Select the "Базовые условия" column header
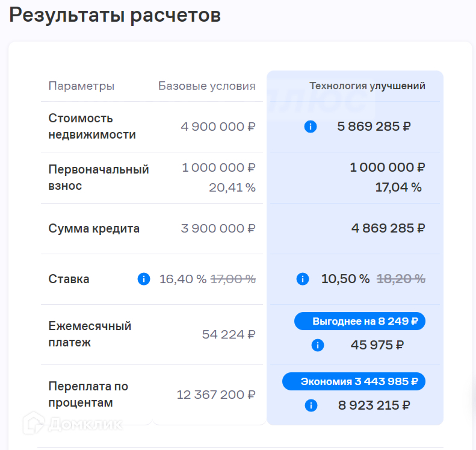Screen dimensions: 476x450 coord(206,86)
